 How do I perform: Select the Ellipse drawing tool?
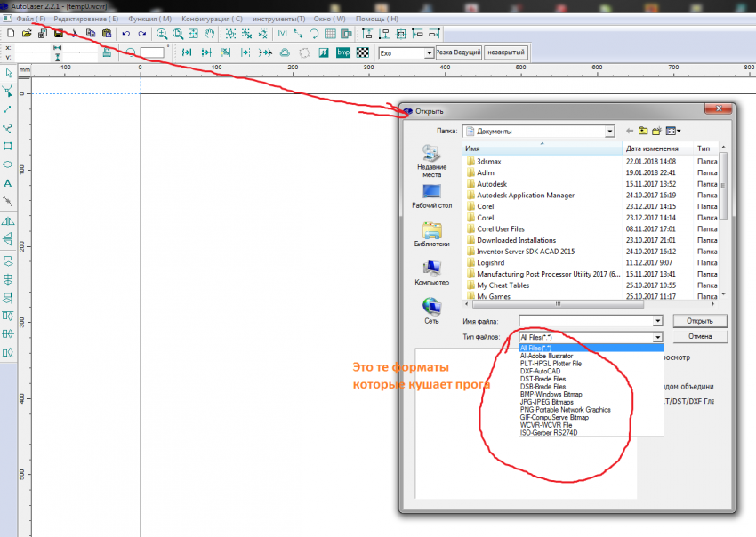(x=8, y=164)
